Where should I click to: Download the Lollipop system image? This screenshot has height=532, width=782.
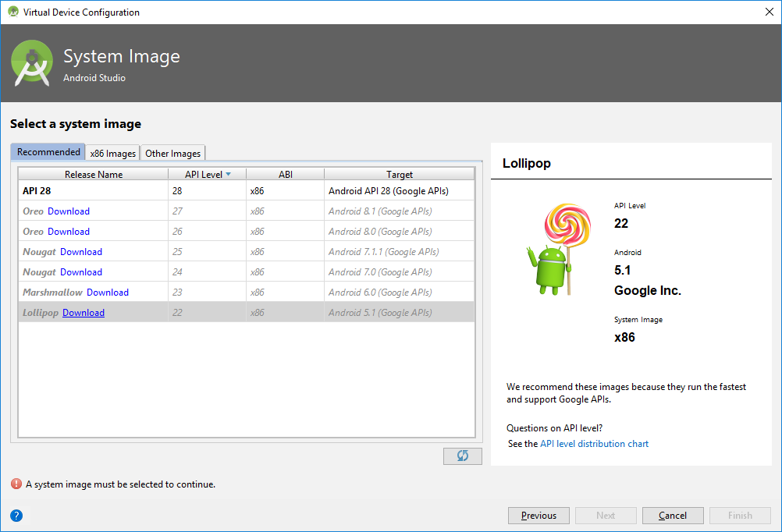(x=83, y=312)
